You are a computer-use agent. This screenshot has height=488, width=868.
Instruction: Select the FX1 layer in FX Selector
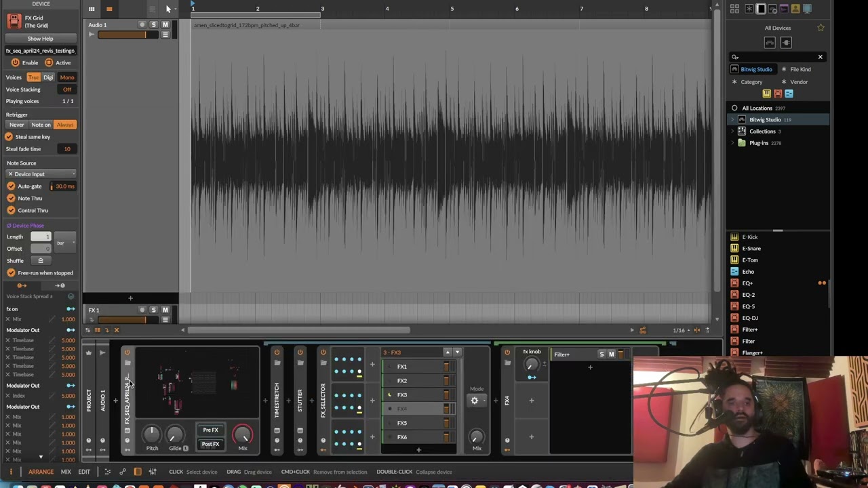pyautogui.click(x=419, y=367)
